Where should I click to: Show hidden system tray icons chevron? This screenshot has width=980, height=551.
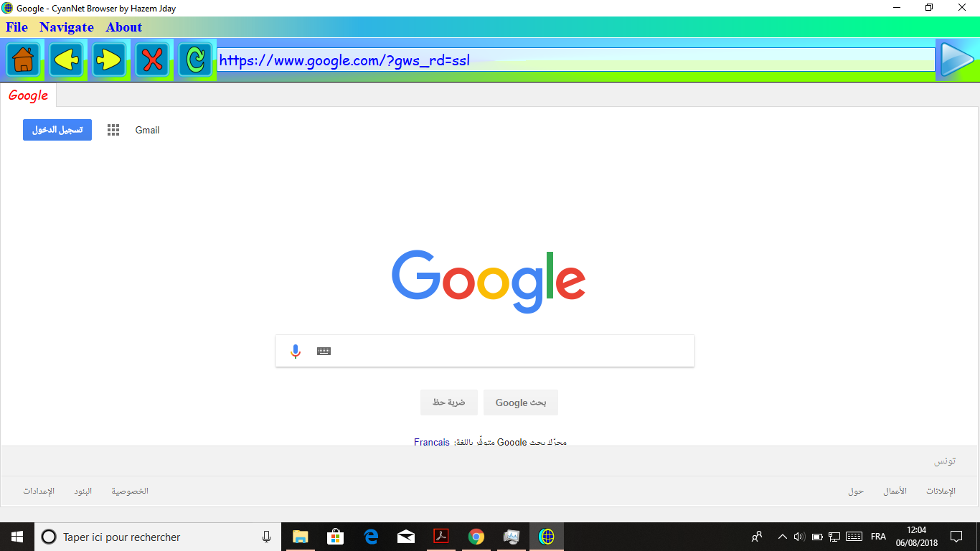(783, 537)
